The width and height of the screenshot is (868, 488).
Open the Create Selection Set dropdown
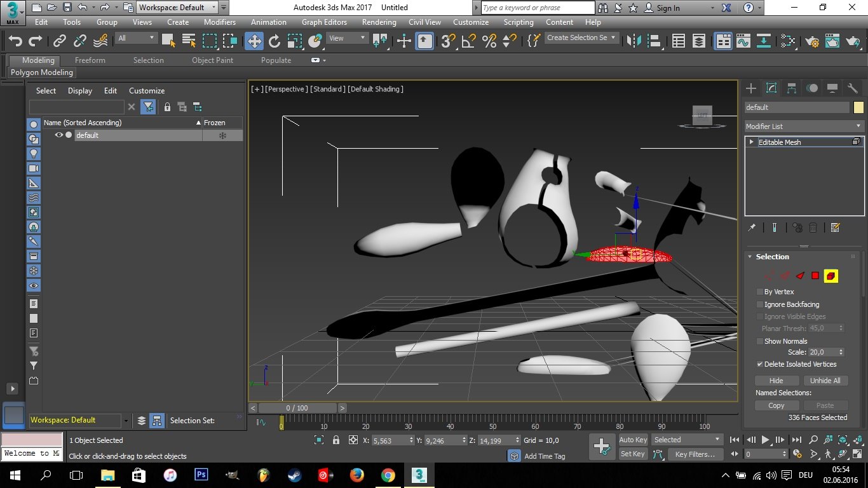pyautogui.click(x=581, y=38)
